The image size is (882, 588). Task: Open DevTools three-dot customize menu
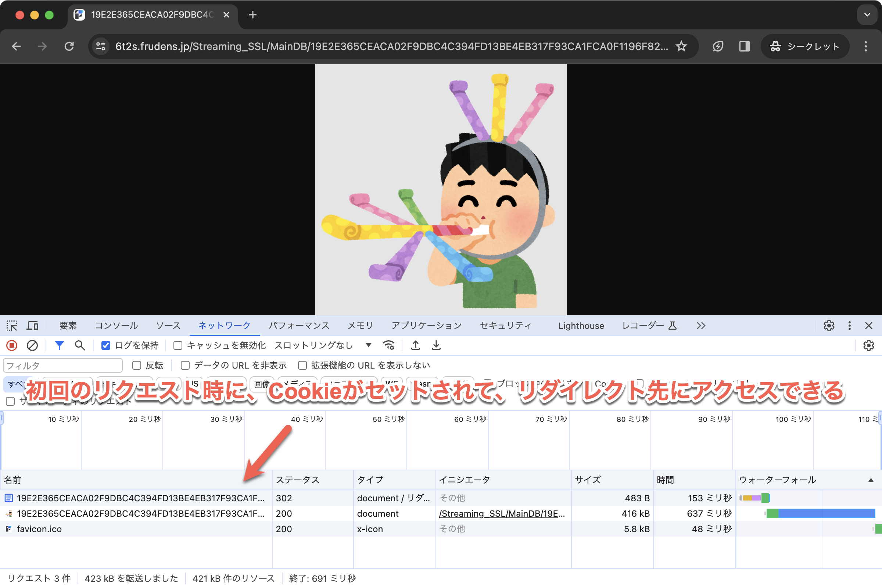(849, 326)
